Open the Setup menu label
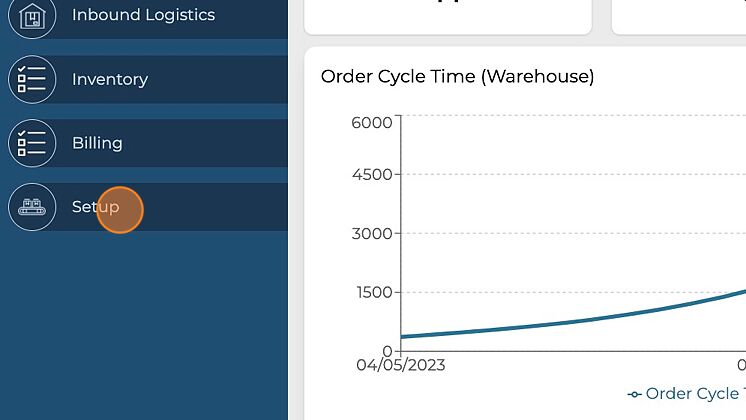The image size is (746, 420). pyautogui.click(x=95, y=207)
